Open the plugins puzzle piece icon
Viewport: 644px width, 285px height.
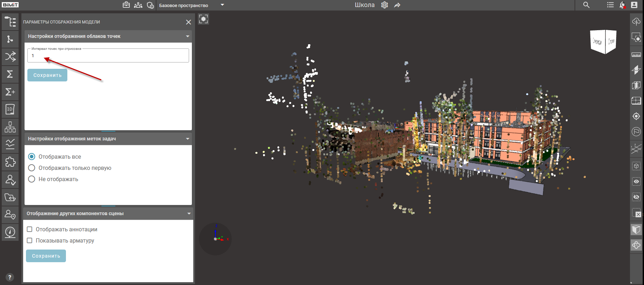tap(10, 162)
